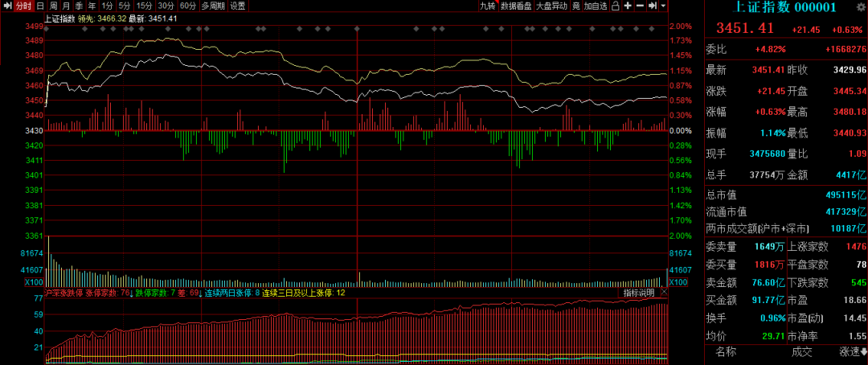Screen dimensions: 868x365
Task: Open the 5分 five-minute chart
Action: pos(125,6)
